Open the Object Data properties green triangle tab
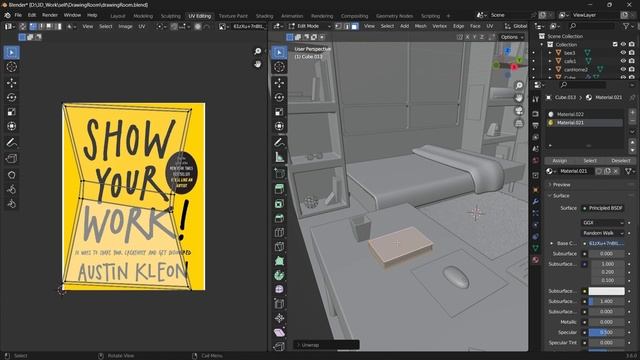Screen dimensions: 640x360 536,248
